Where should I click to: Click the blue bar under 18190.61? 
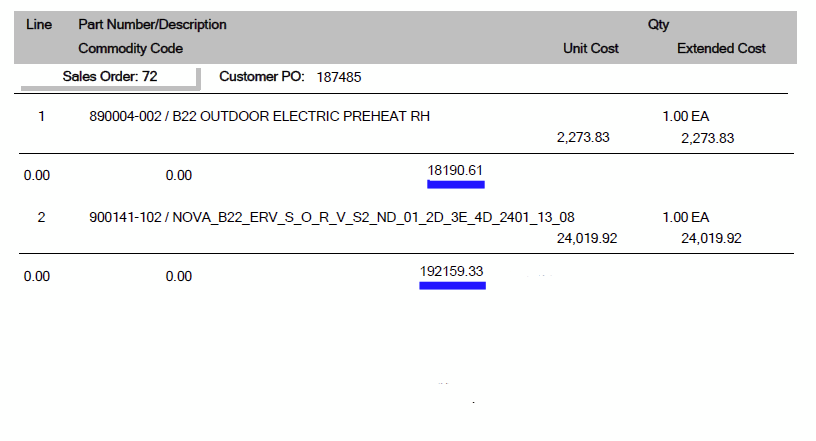[456, 184]
